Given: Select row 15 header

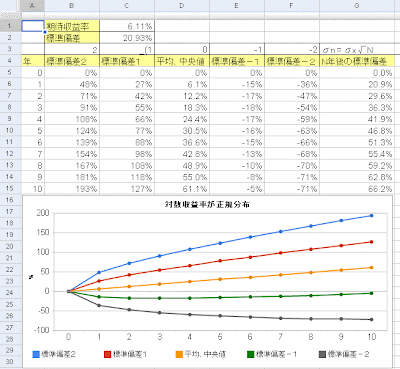Looking at the screenshot, I should click(x=10, y=188).
